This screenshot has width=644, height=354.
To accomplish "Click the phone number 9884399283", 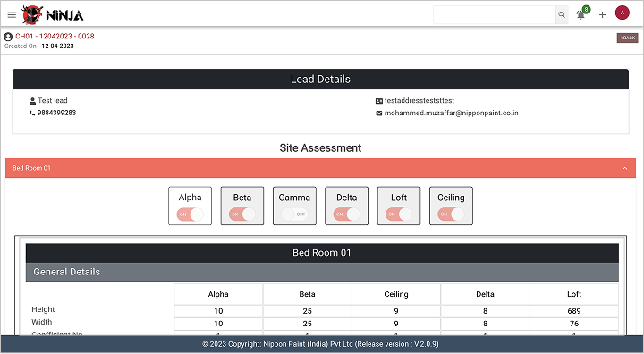I will [56, 113].
